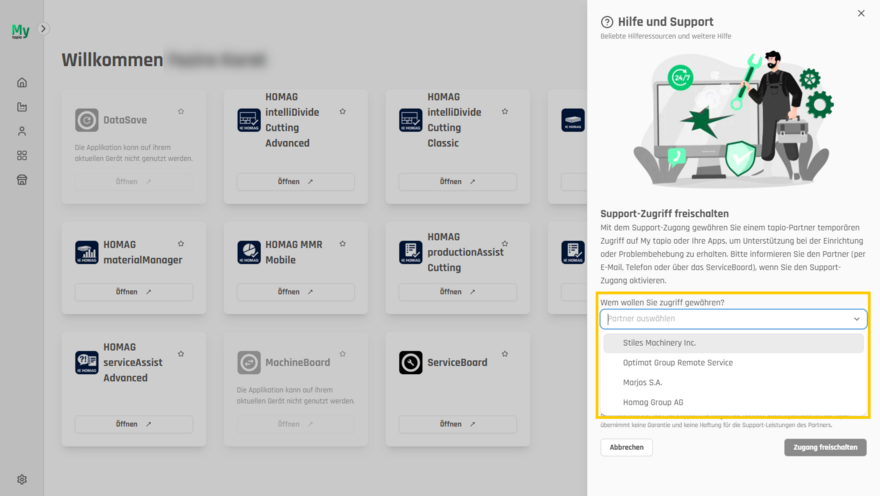Click the disabled DataSave Öffnen button
This screenshot has height=496, width=880.
pos(134,182)
